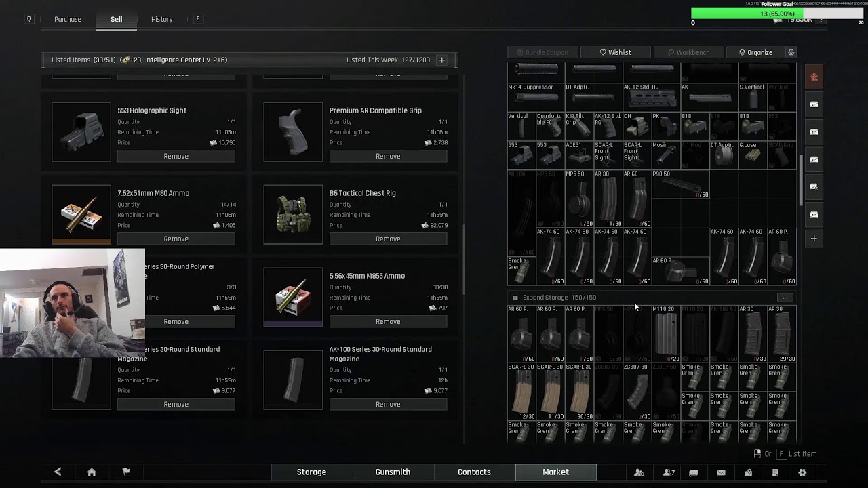Select the SCAR-L 30 magazine with 30/30
868x488 pixels.
(x=579, y=392)
